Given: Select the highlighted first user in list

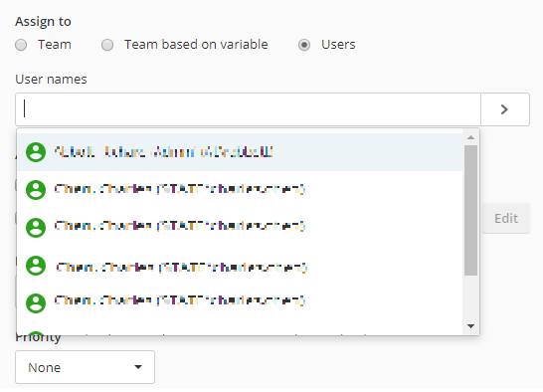Looking at the screenshot, I should (240, 152).
